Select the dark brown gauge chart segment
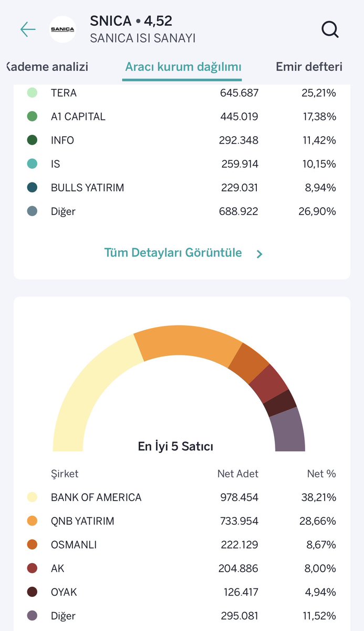The image size is (364, 631). (x=280, y=404)
